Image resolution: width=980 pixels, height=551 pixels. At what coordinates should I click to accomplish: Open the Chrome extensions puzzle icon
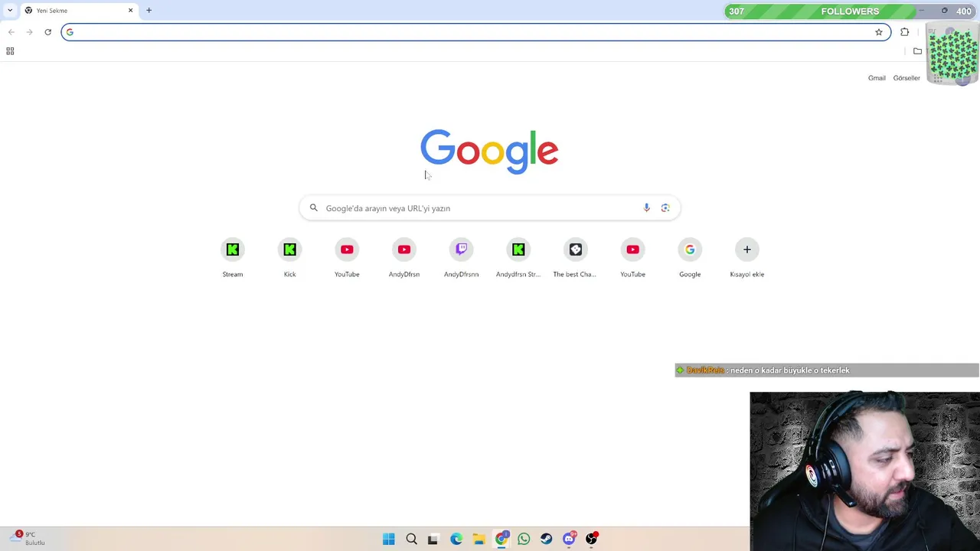(905, 32)
